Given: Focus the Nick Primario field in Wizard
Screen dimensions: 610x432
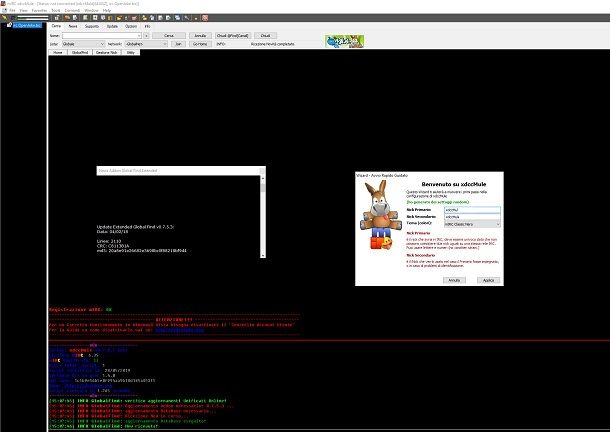Looking at the screenshot, I should [x=472, y=210].
